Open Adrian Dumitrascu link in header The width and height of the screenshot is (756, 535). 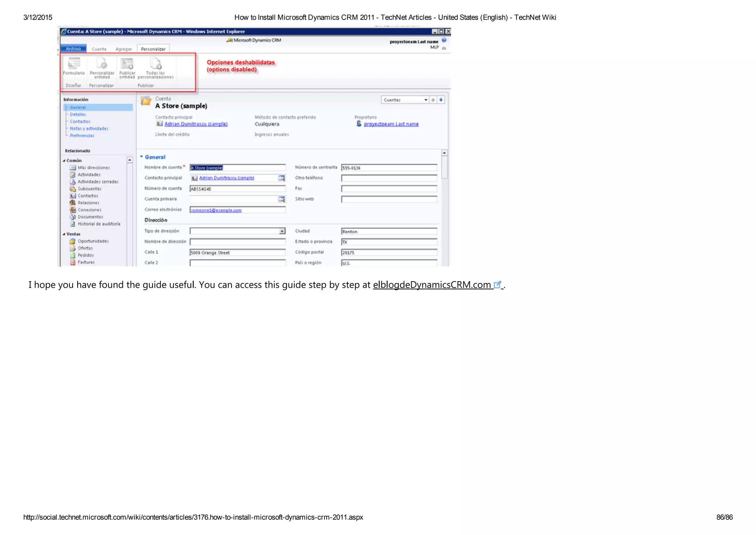pyautogui.click(x=196, y=124)
